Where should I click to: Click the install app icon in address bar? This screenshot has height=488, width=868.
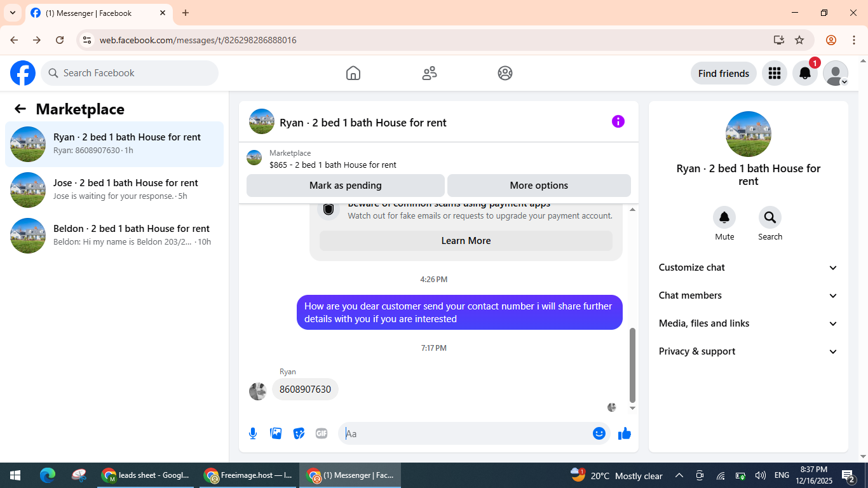click(x=779, y=40)
